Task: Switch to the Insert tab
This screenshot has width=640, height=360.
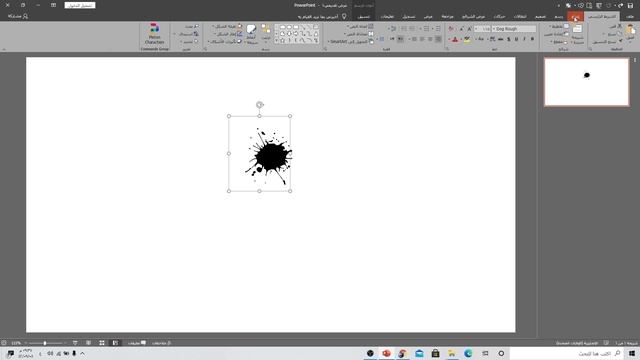Action: (575, 16)
